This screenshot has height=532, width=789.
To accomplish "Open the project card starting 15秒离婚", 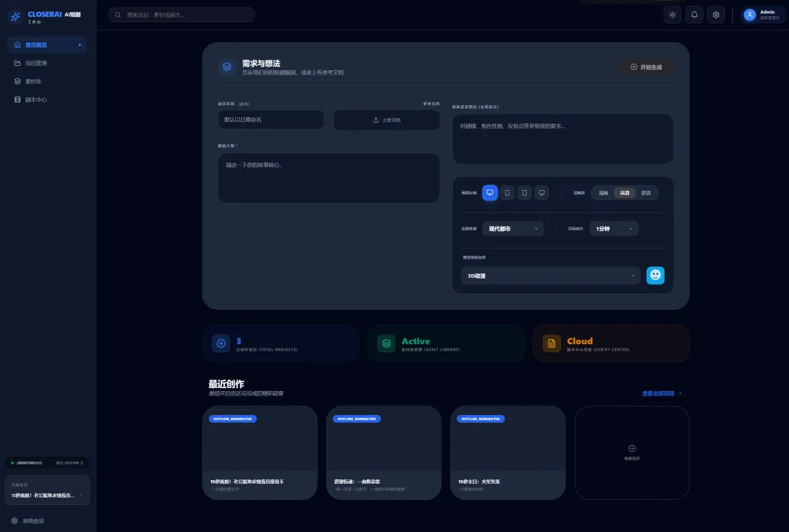I will pyautogui.click(x=259, y=452).
